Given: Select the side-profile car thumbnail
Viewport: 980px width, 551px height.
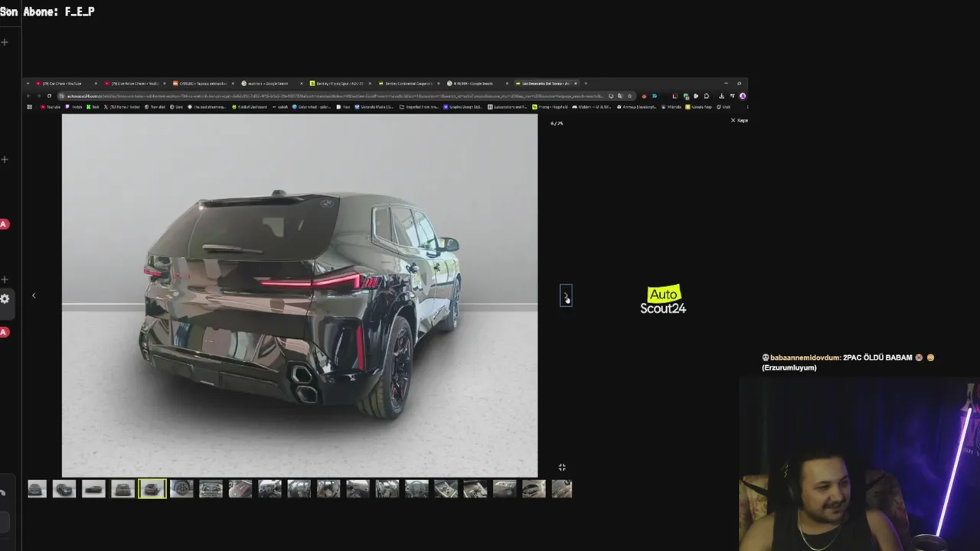Looking at the screenshot, I should [93, 488].
